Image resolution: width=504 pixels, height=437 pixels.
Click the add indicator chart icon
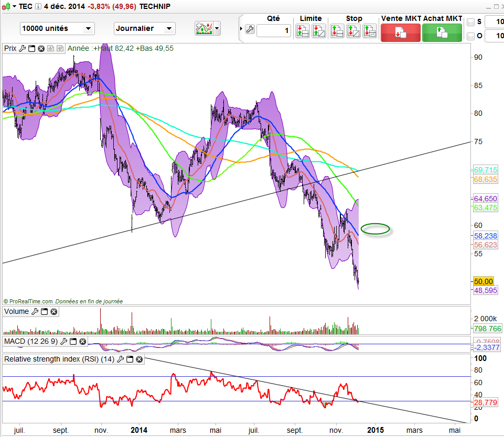pyautogui.click(x=204, y=29)
